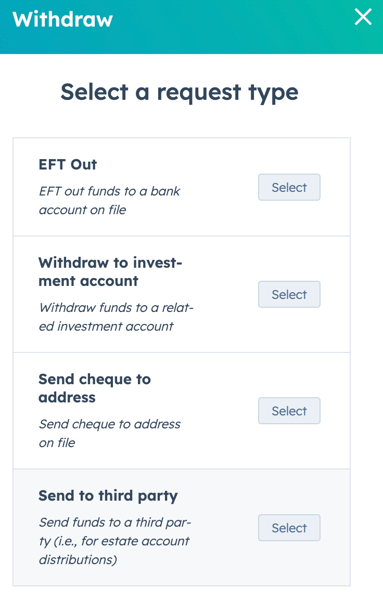Click the 'Send to third party' title

pyautogui.click(x=108, y=496)
